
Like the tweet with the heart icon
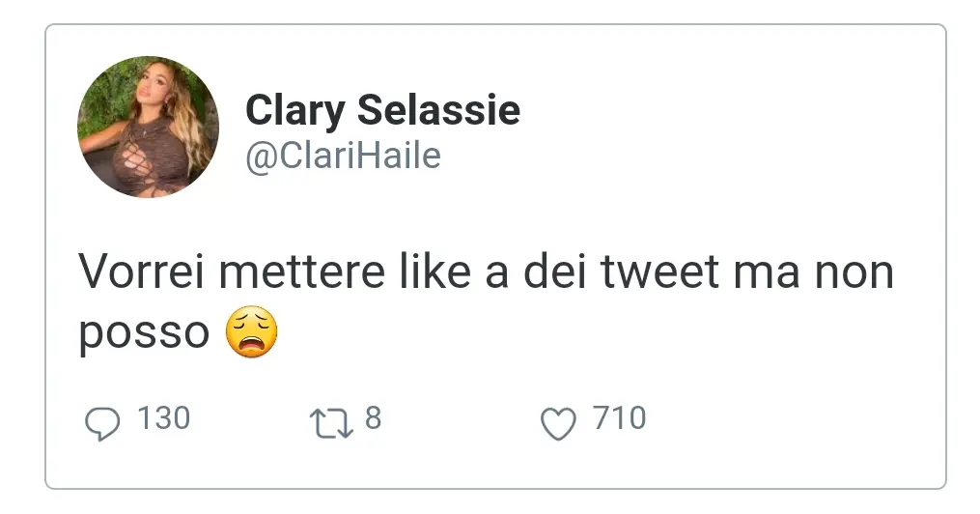(558, 423)
